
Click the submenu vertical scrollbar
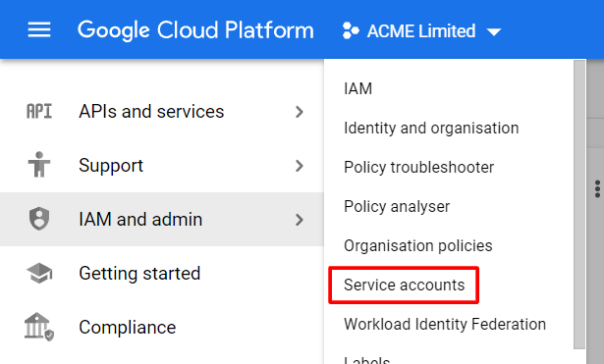click(579, 205)
